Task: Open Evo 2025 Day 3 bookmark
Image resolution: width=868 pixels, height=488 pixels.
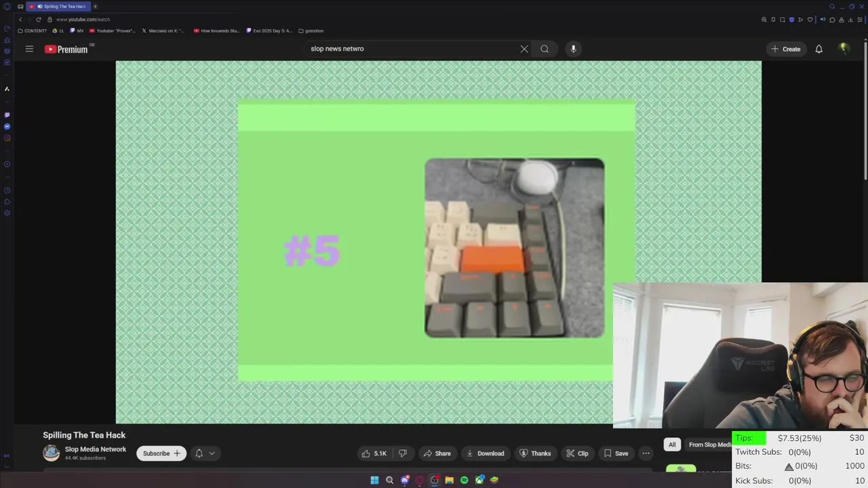Action: coord(269,30)
